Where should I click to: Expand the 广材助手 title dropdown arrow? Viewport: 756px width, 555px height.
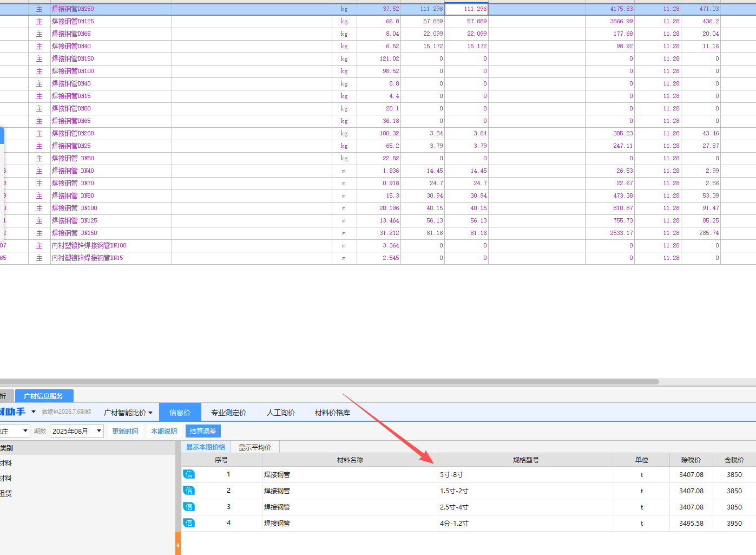[x=34, y=412]
